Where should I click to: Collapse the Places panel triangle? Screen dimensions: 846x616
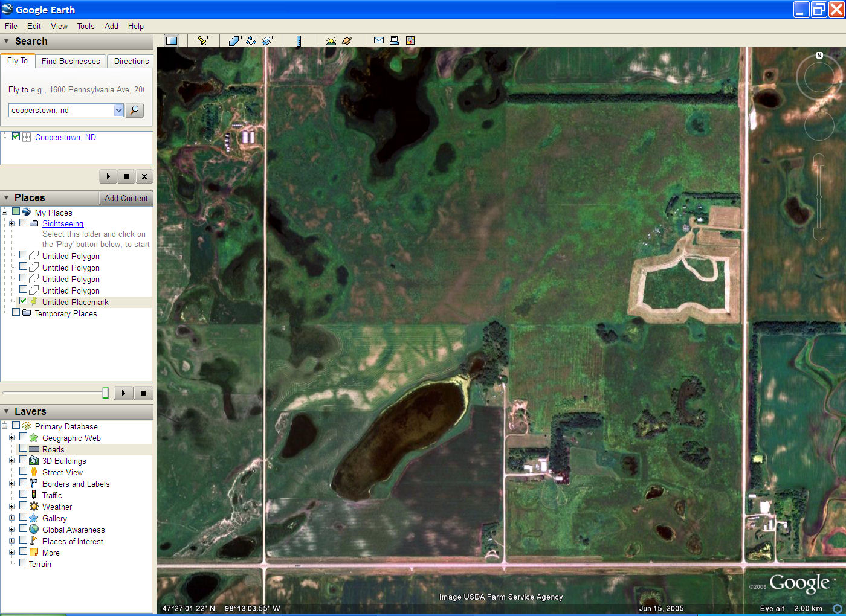pos(6,198)
